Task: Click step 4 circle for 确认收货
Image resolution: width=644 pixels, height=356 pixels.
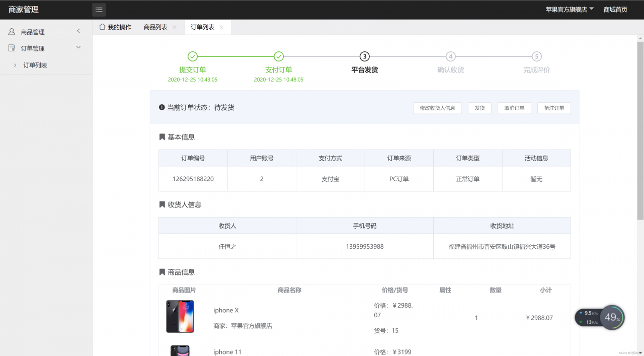Action: [451, 56]
